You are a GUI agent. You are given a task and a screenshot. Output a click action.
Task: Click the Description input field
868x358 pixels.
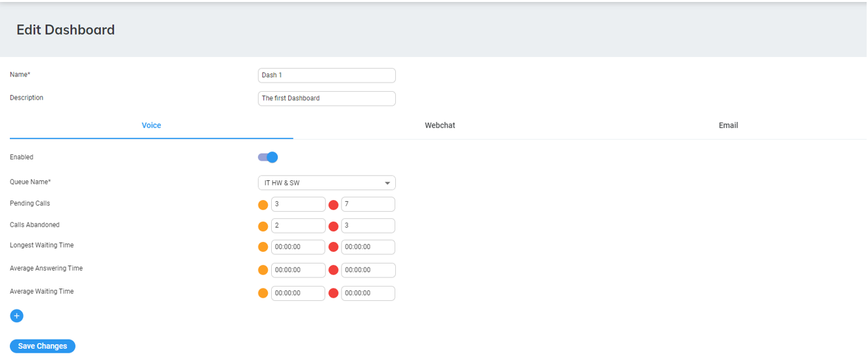(x=327, y=98)
